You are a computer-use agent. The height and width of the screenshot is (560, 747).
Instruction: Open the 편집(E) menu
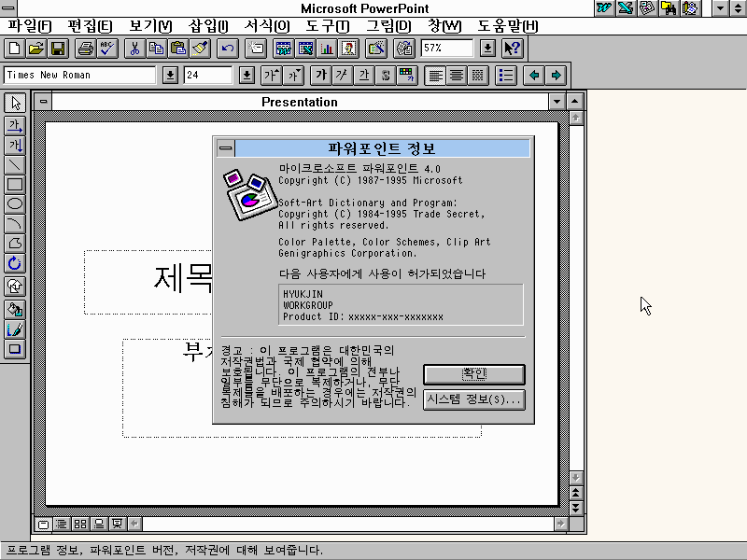coord(90,26)
